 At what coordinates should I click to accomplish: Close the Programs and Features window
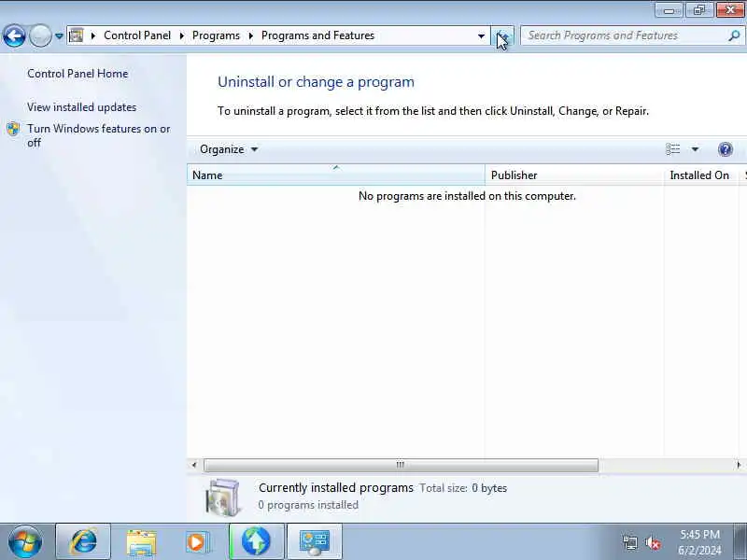coord(730,10)
